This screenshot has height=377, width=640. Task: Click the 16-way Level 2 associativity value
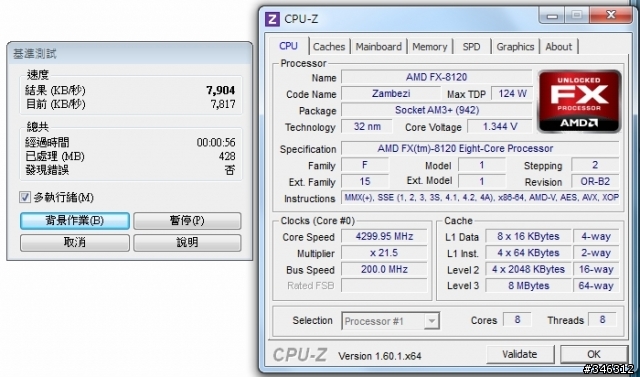click(x=596, y=269)
